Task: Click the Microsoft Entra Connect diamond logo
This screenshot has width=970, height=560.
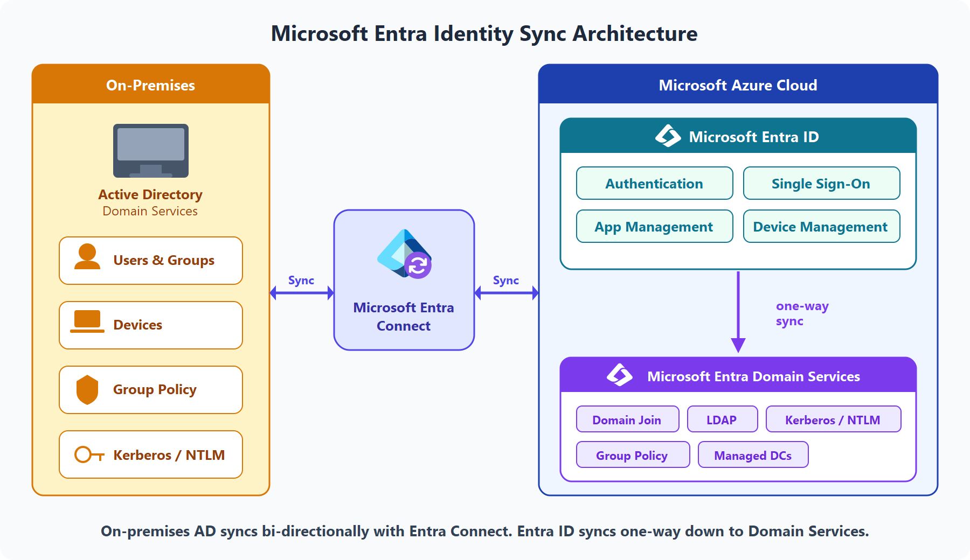Action: [404, 253]
